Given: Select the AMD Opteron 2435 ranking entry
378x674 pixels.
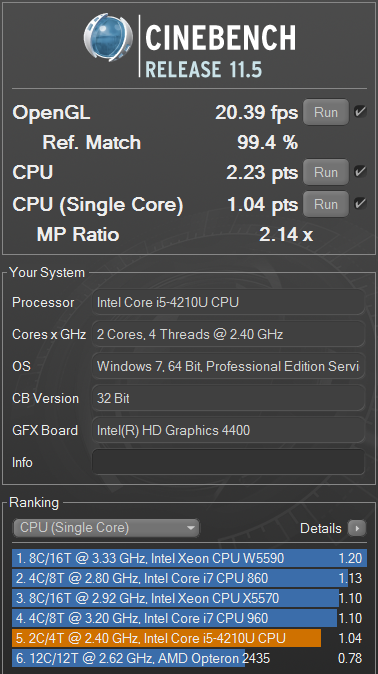Looking at the screenshot, I should click(x=189, y=658).
